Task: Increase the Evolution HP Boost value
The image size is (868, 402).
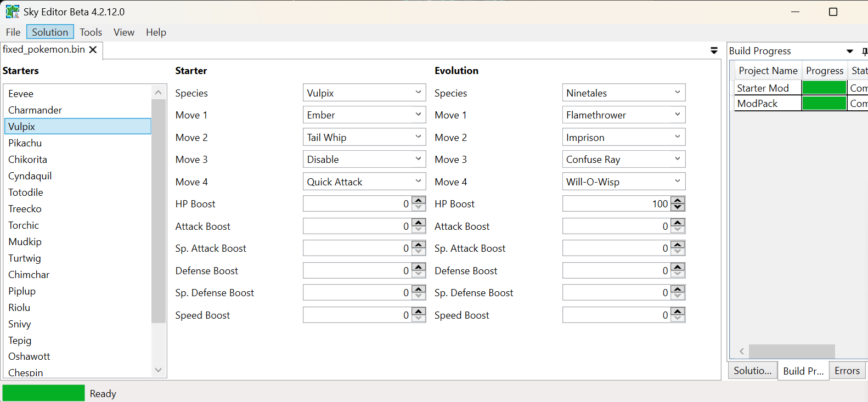Action: tap(678, 201)
